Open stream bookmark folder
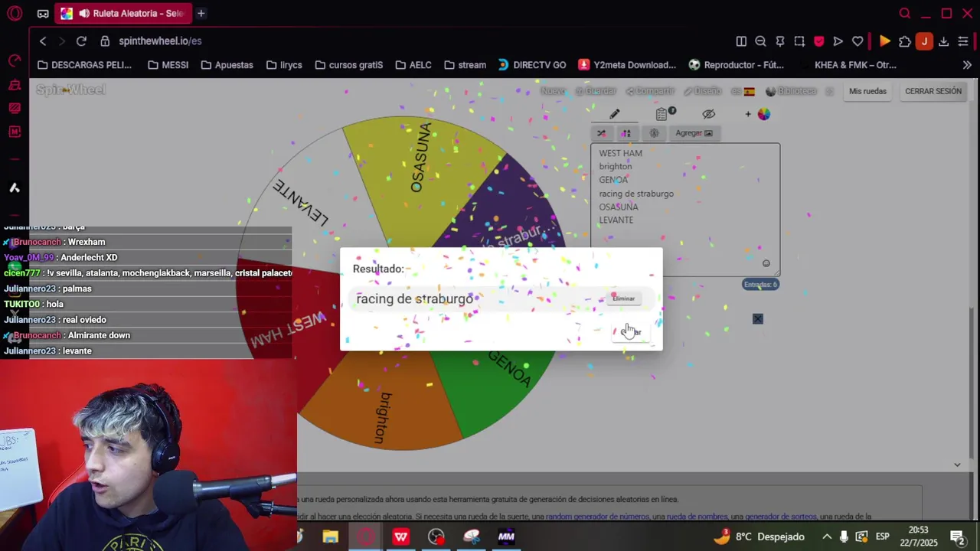The height and width of the screenshot is (551, 980). (465, 65)
